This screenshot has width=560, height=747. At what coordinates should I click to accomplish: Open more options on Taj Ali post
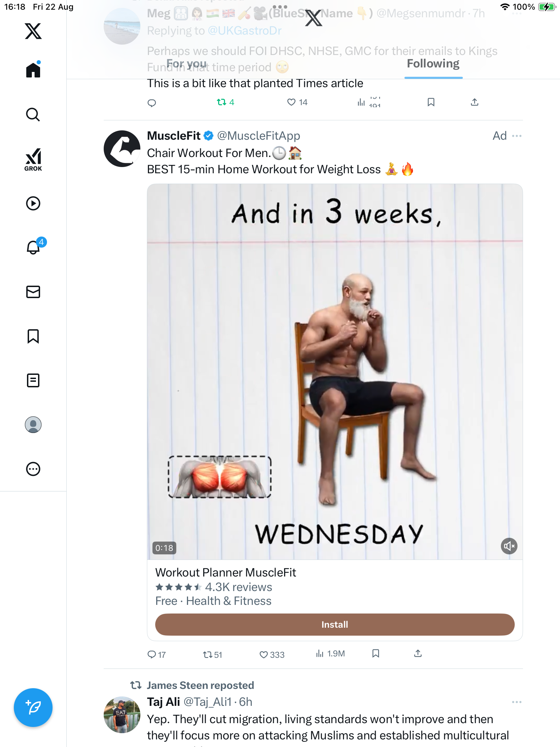pyautogui.click(x=516, y=702)
